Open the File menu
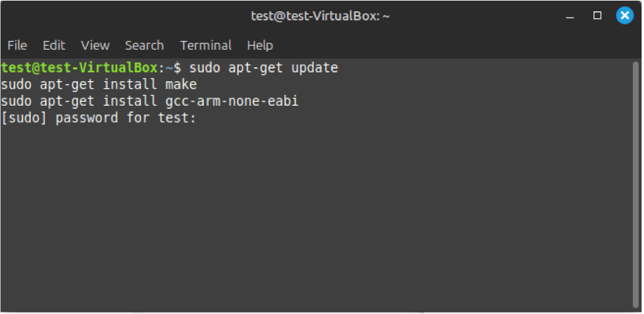The height and width of the screenshot is (314, 644). click(17, 45)
